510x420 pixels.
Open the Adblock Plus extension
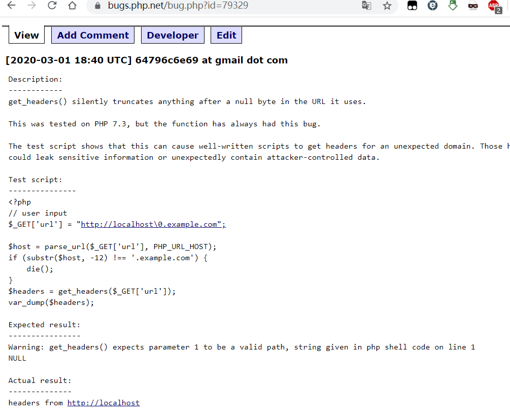[494, 6]
